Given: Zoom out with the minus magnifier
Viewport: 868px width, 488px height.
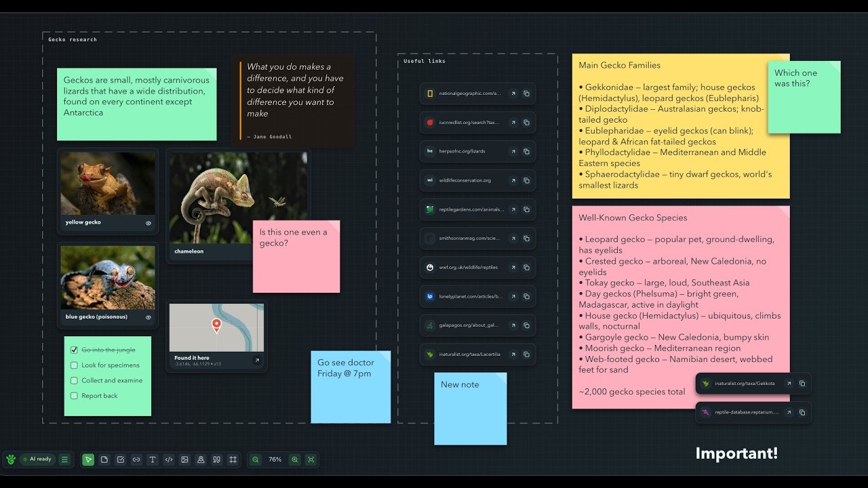Looking at the screenshot, I should pos(256,460).
